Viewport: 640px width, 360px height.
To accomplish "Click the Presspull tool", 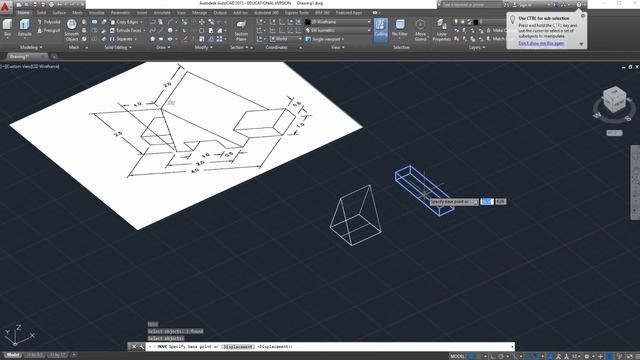I will pos(49,30).
